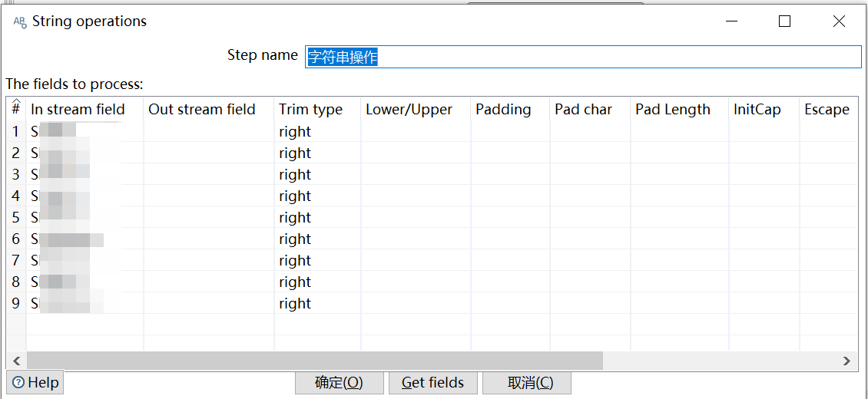Click the Pad Length column header
Viewport: 868px width, 399px height.
click(680, 110)
